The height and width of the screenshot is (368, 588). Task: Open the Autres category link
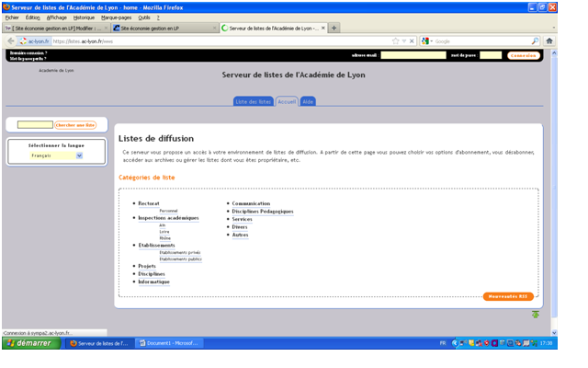(x=240, y=236)
